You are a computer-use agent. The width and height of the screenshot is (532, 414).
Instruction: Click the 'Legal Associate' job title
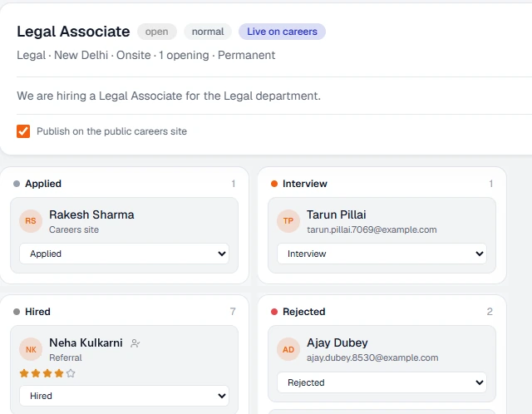73,32
